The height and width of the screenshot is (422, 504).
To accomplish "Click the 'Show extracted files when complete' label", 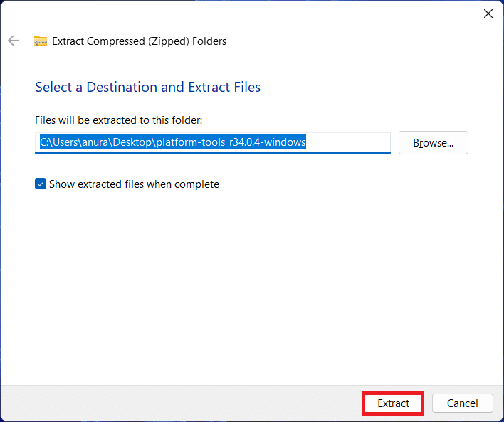I will [x=134, y=184].
